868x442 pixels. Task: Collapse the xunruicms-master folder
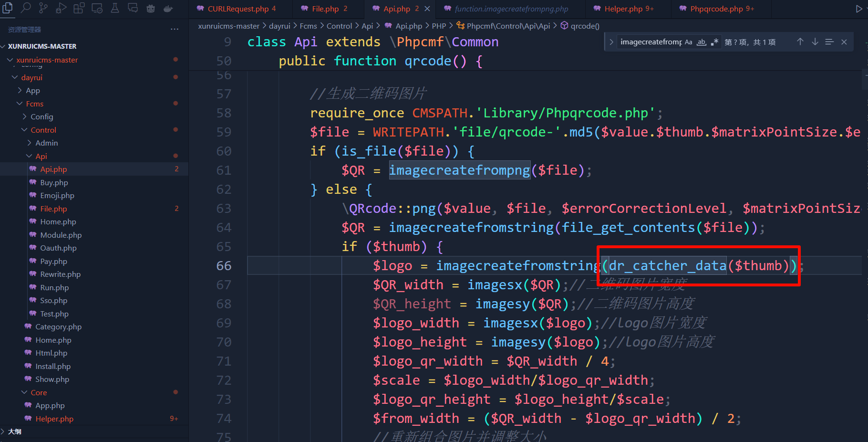tap(47, 60)
